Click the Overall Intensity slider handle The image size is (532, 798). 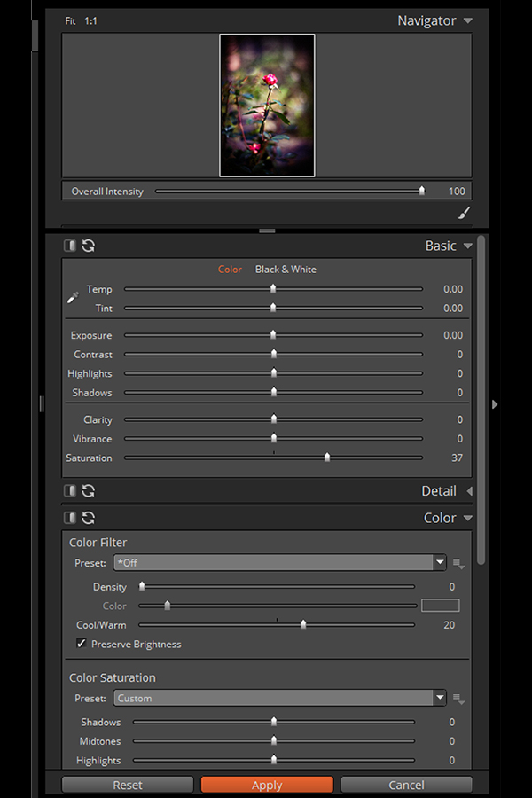(421, 191)
